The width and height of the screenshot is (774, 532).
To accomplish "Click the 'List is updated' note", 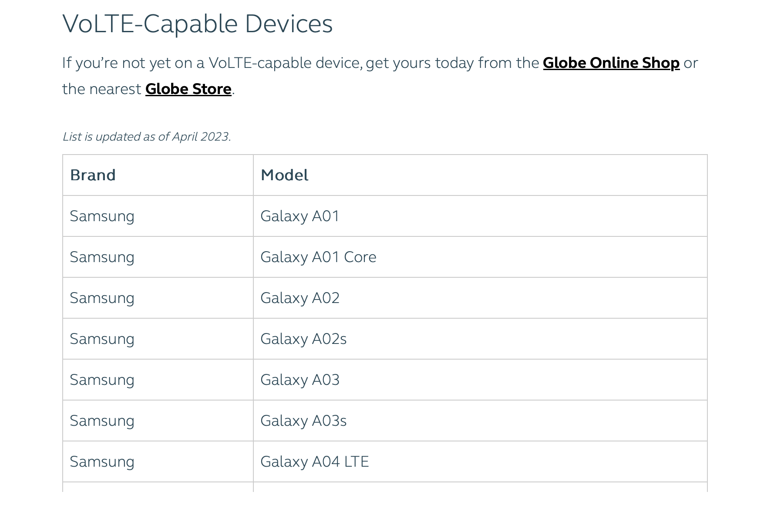I will (x=147, y=137).
